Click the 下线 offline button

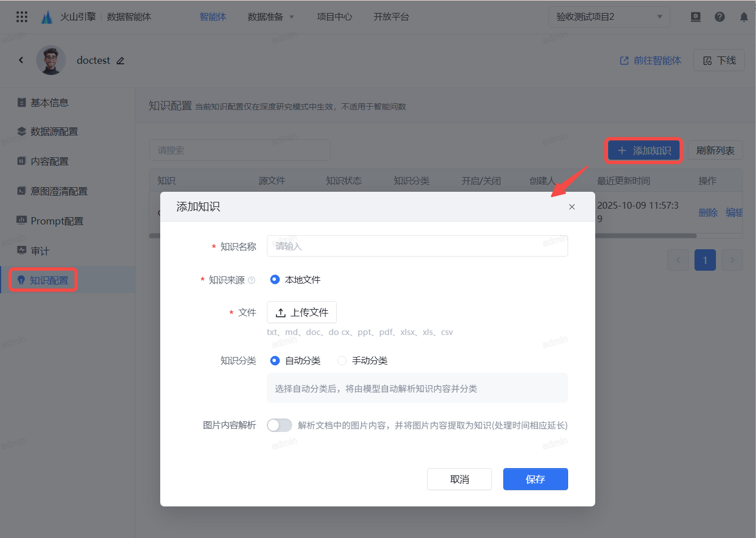[719, 60]
